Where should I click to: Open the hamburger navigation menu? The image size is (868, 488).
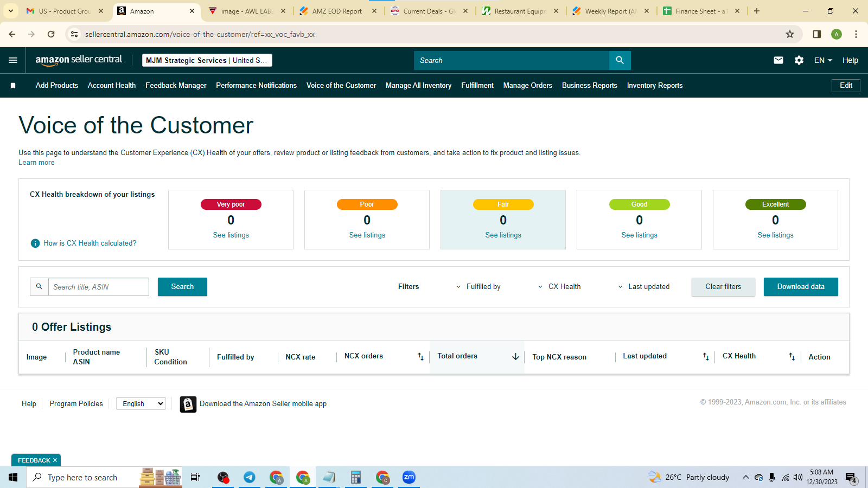tap(13, 60)
